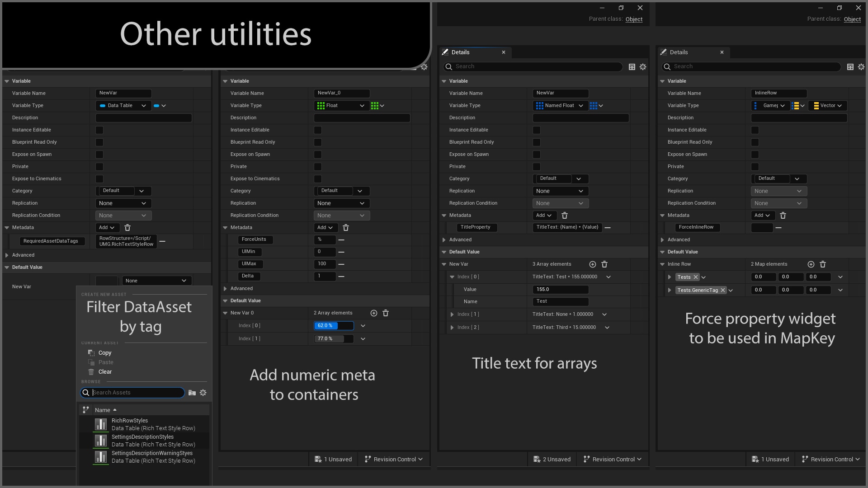The width and height of the screenshot is (868, 488).
Task: Switch to the Details tab
Action: (460, 52)
